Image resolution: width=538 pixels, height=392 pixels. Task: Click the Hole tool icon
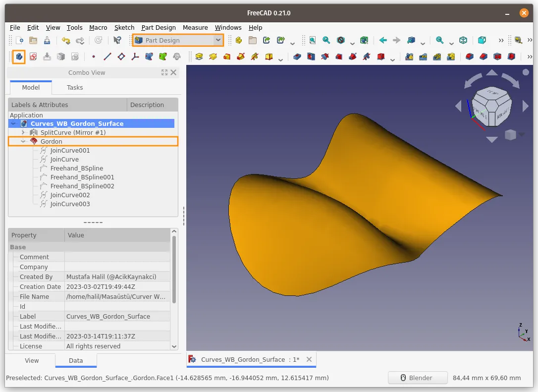click(x=311, y=56)
